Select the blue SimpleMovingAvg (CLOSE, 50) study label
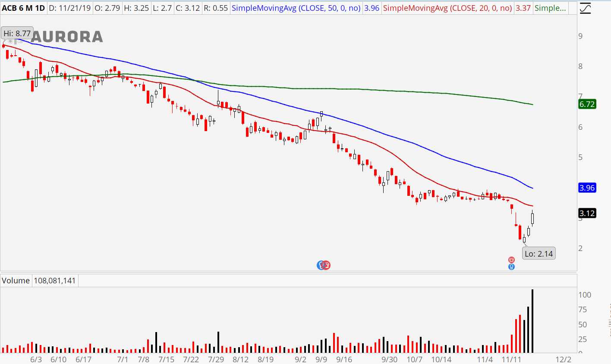This screenshot has width=611, height=364. click(x=296, y=8)
